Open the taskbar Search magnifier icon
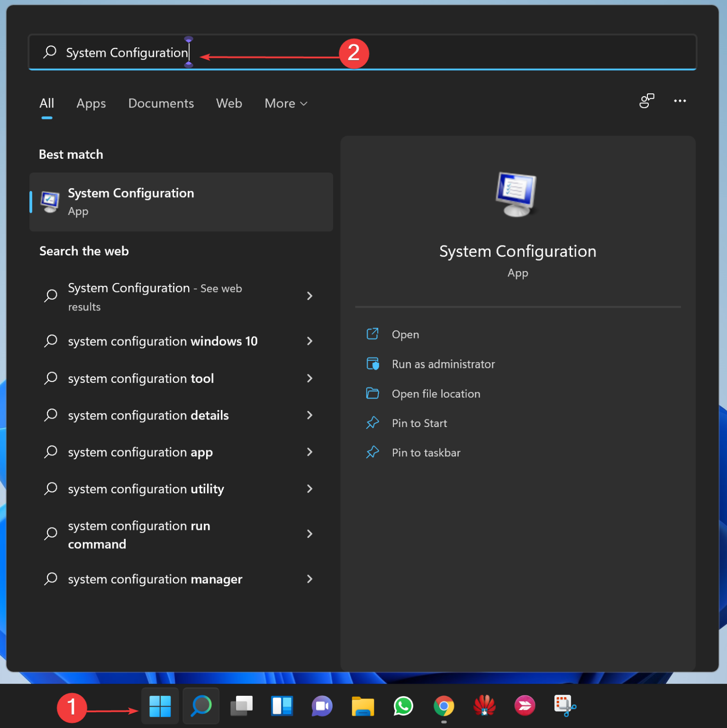Screen dimensions: 727x728 [x=201, y=706]
